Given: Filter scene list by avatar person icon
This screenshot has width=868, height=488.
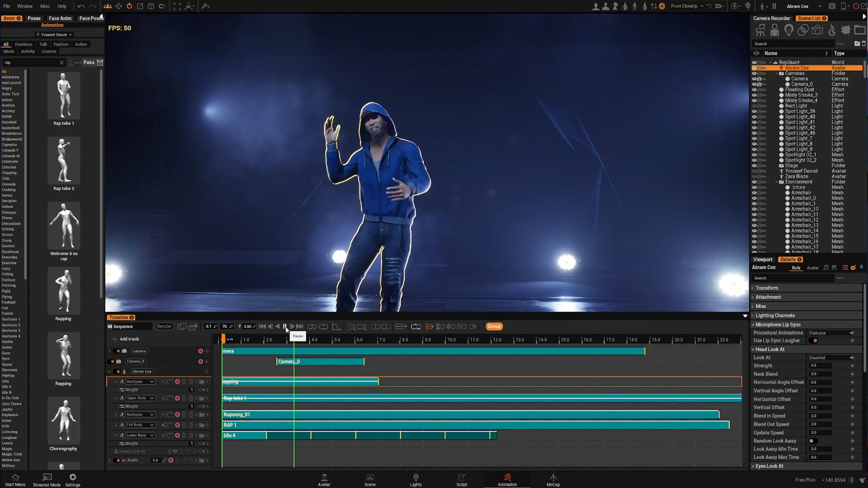Looking at the screenshot, I should click(x=774, y=30).
